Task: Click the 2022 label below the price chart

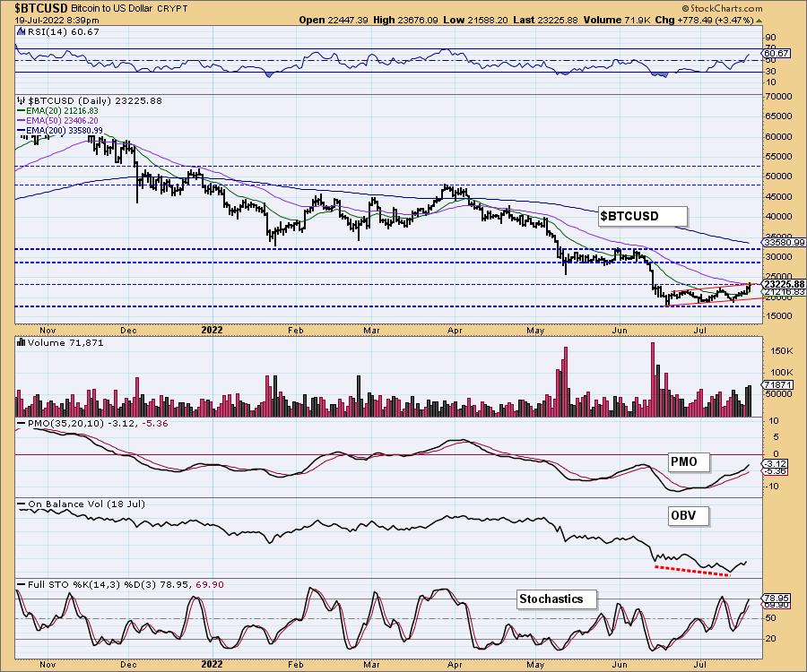Action: pyautogui.click(x=212, y=330)
